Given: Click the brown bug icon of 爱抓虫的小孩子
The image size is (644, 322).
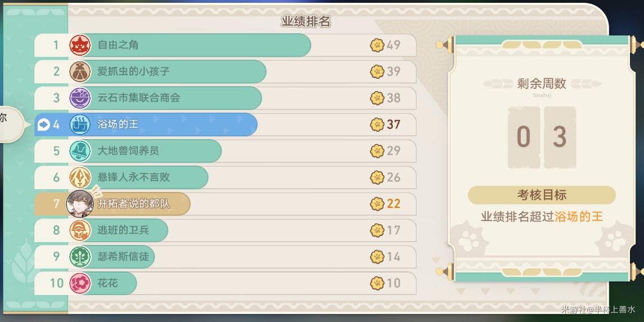Looking at the screenshot, I should (x=80, y=71).
